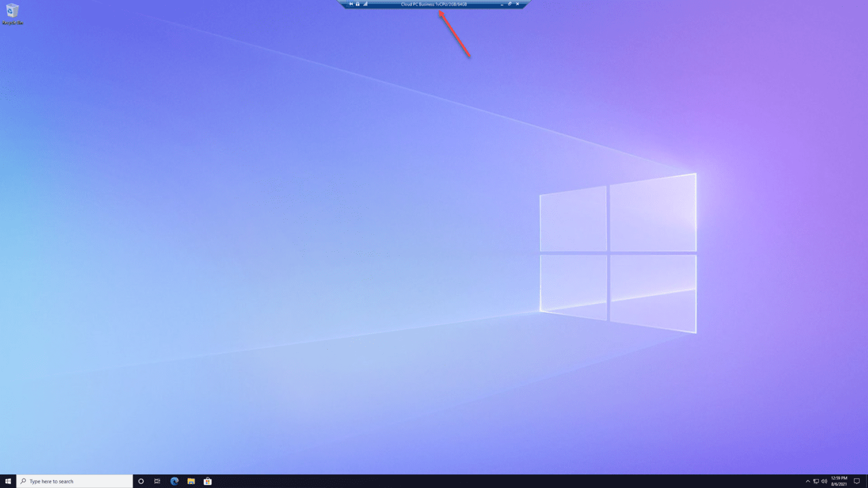
Task: Open Task View from the taskbar
Action: click(157, 481)
